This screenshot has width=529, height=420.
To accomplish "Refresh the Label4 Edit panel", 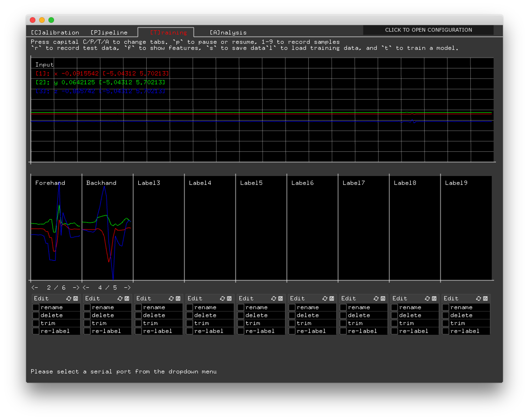I will 223,298.
